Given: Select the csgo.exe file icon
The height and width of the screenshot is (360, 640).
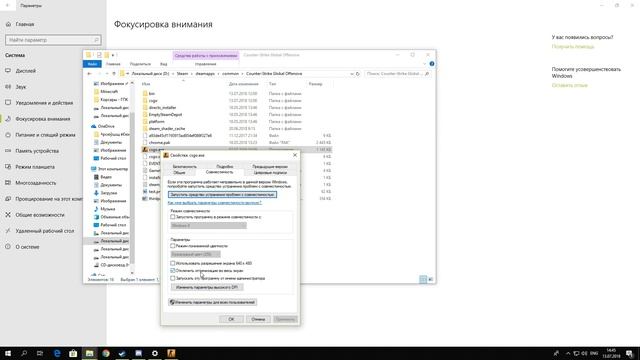Looking at the screenshot, I should (x=145, y=149).
